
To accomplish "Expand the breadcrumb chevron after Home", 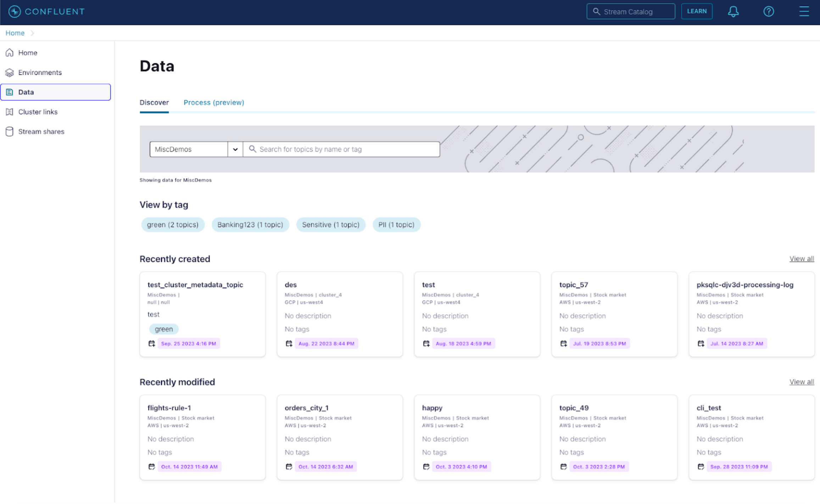I will click(x=32, y=33).
